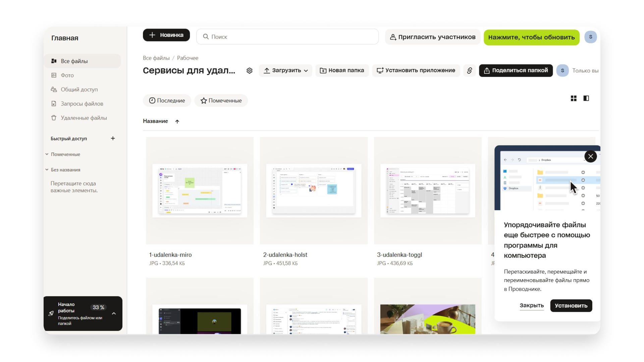Open Запросы файлов in the sidebar

(x=82, y=104)
